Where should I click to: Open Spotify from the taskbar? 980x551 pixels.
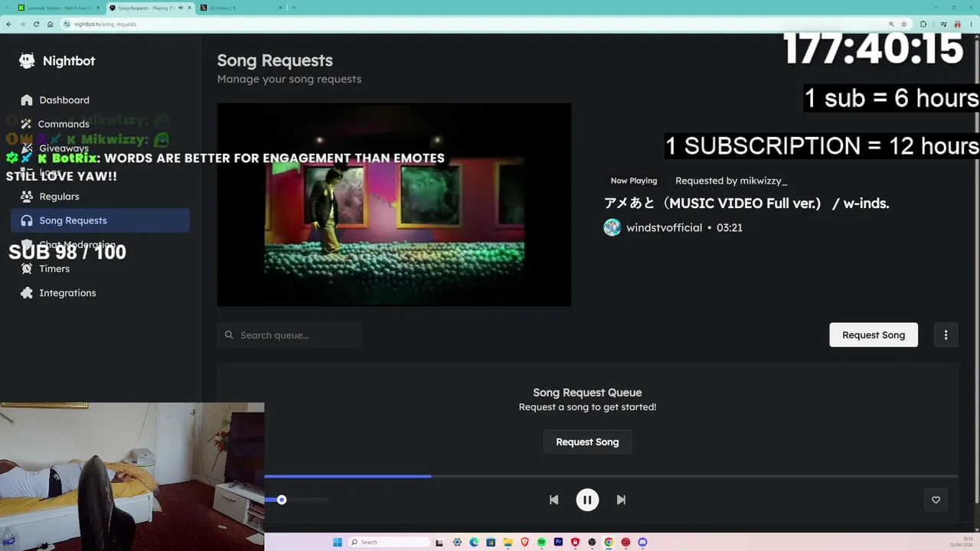coord(541,542)
